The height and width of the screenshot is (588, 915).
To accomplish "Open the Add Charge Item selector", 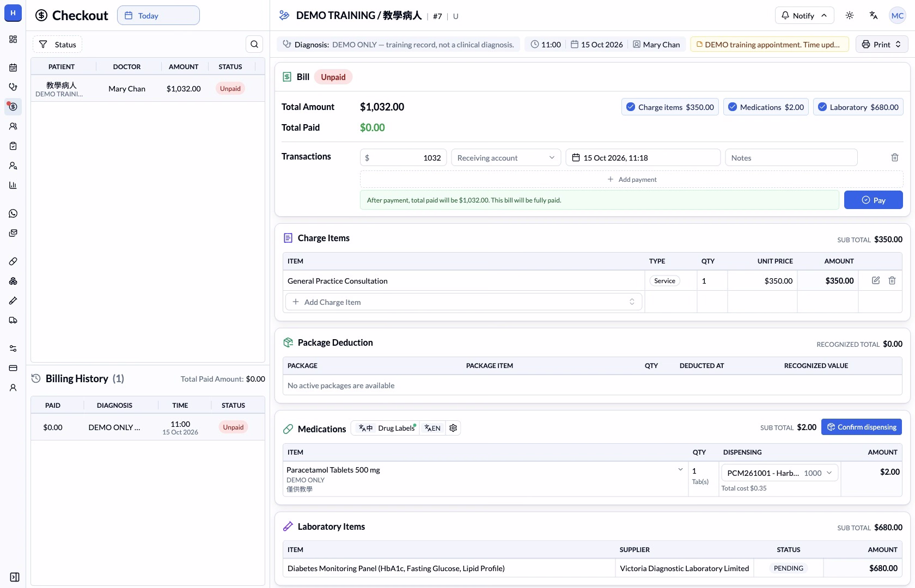I will [463, 302].
